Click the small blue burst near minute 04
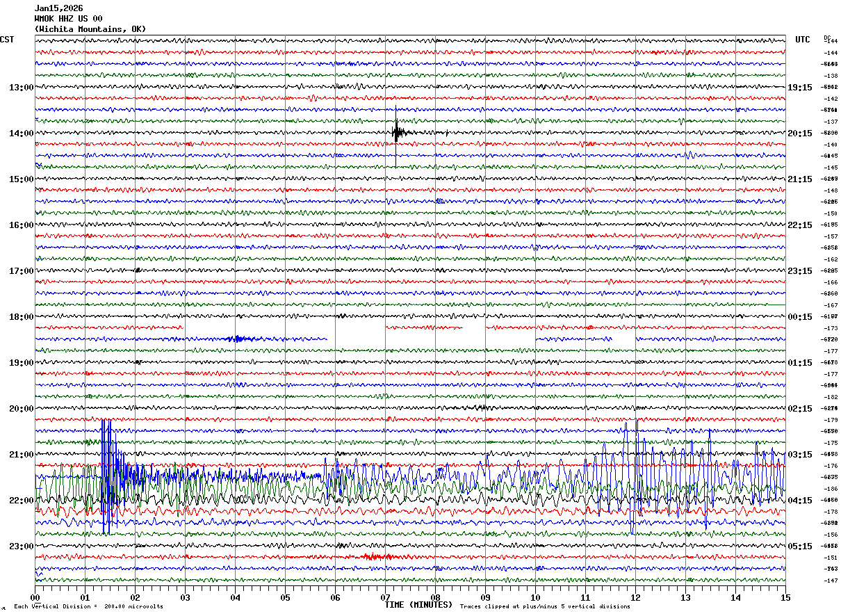The image size is (841, 616). 239,339
